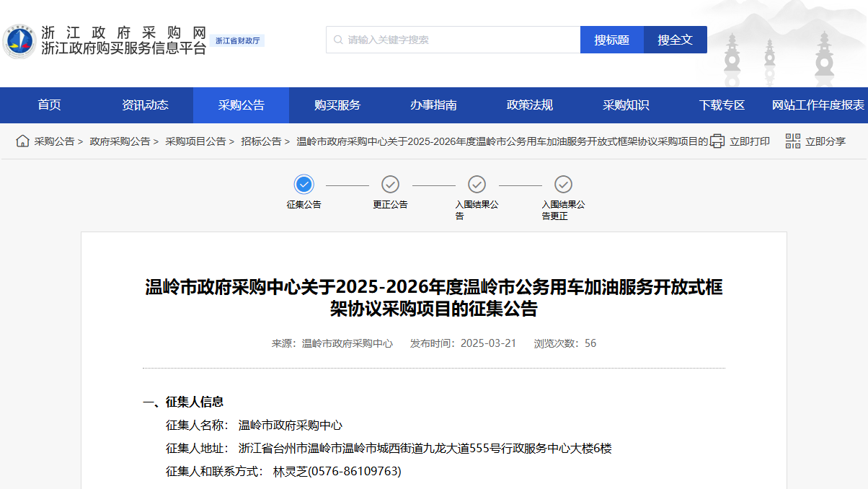Image resolution: width=868 pixels, height=489 pixels.
Task: Select the 入围结果公告更正 step circle
Action: (x=563, y=184)
